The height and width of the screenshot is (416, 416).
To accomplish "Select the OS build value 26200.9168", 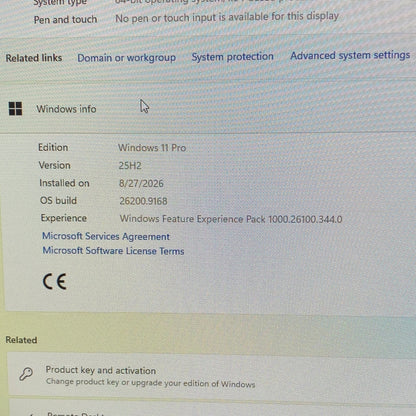I will tap(143, 201).
